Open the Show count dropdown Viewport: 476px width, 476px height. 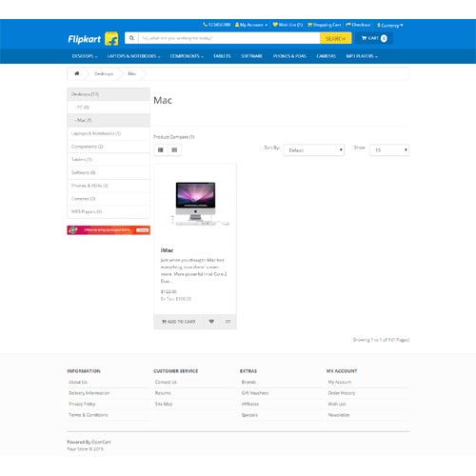click(389, 150)
